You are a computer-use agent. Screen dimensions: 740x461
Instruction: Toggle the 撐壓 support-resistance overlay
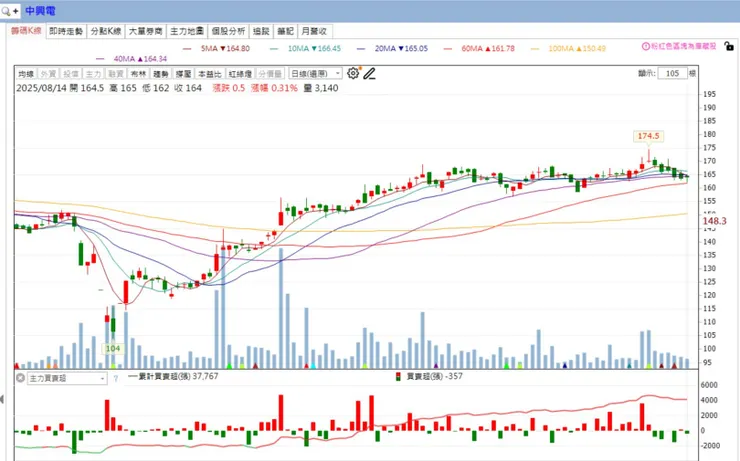[183, 74]
